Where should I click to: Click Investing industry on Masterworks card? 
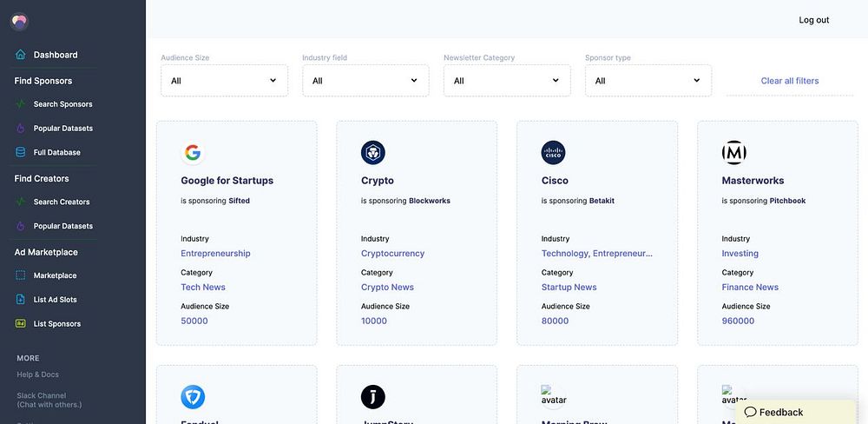(740, 254)
